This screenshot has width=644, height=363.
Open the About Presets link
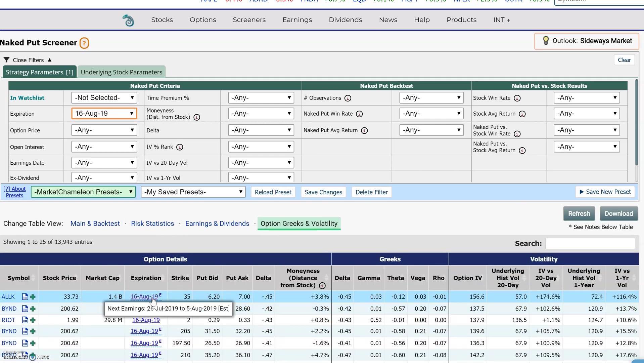click(x=14, y=192)
